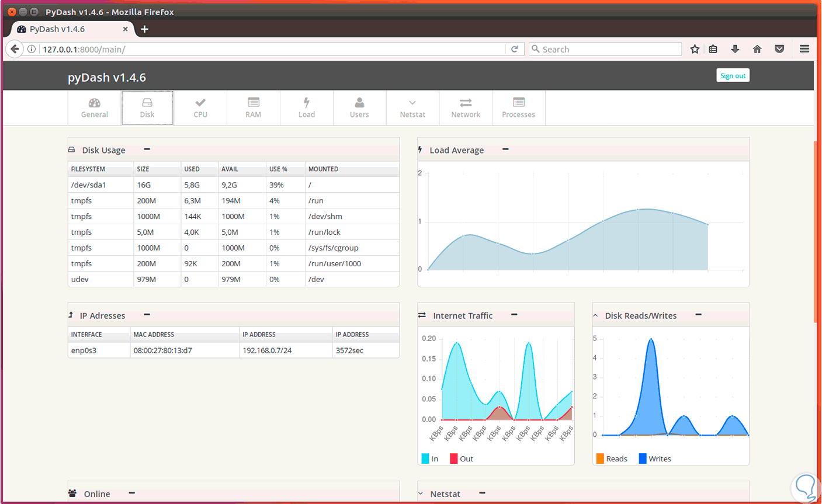Open the General dashboard section

click(93, 107)
